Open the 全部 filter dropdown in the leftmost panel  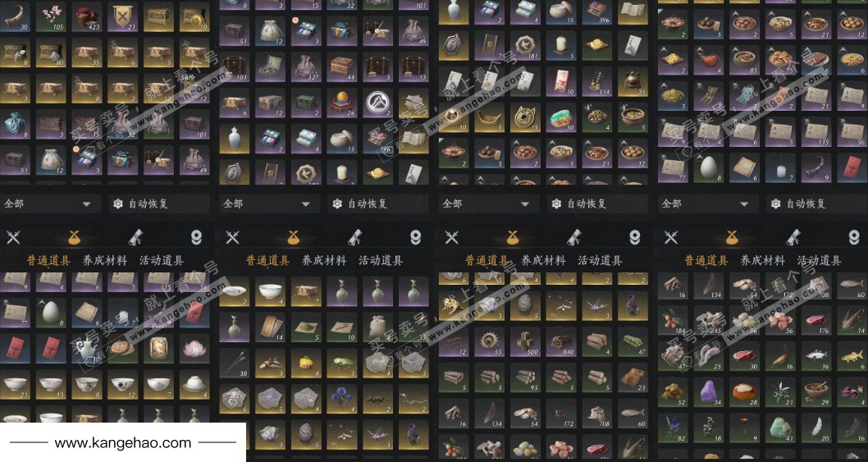(x=48, y=204)
